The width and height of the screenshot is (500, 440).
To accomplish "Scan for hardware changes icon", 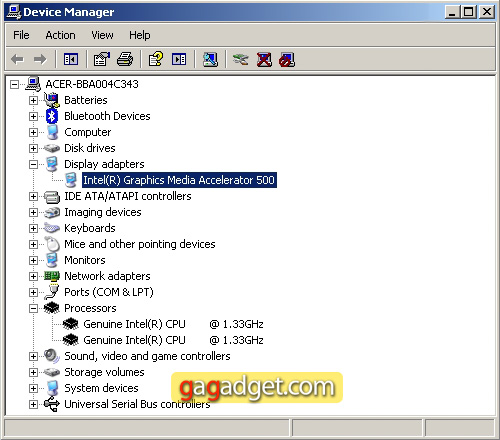I will (x=210, y=60).
